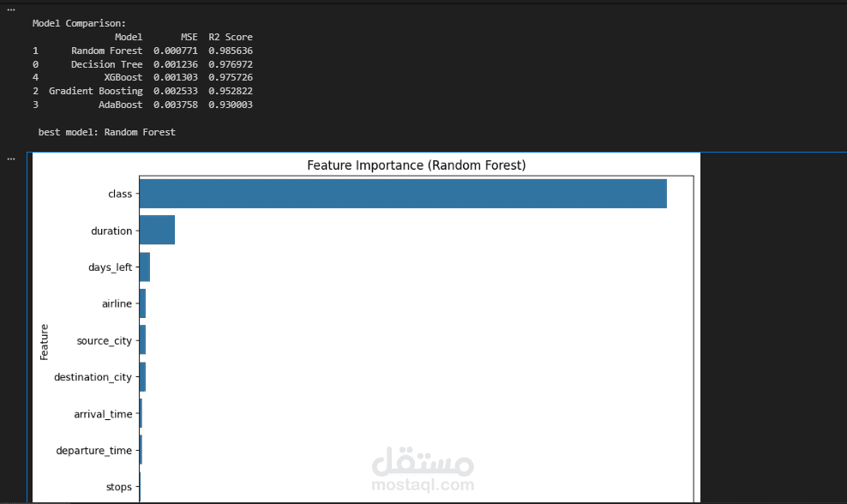This screenshot has width=847, height=504.
Task: Select the R2 score 0.976972
Action: (231, 63)
